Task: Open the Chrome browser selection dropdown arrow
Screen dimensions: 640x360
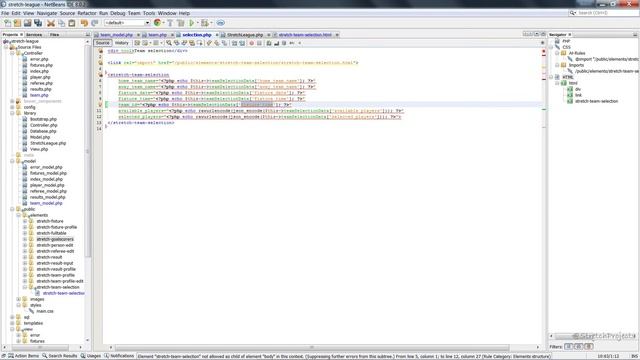Action: click(x=163, y=23)
